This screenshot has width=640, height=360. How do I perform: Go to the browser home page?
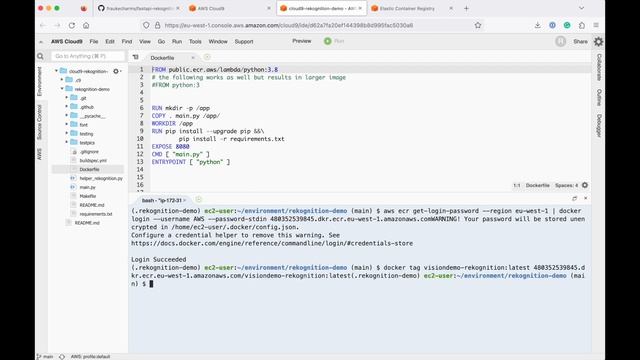86,25
